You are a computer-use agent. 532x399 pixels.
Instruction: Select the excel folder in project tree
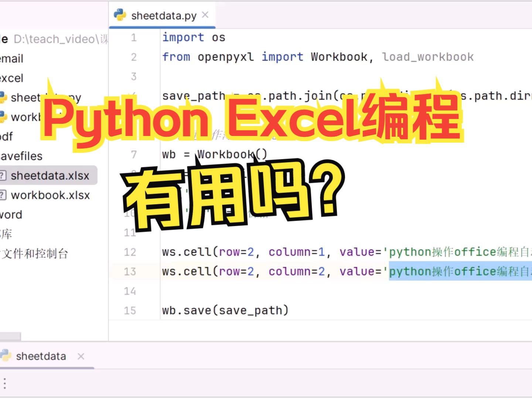point(11,78)
